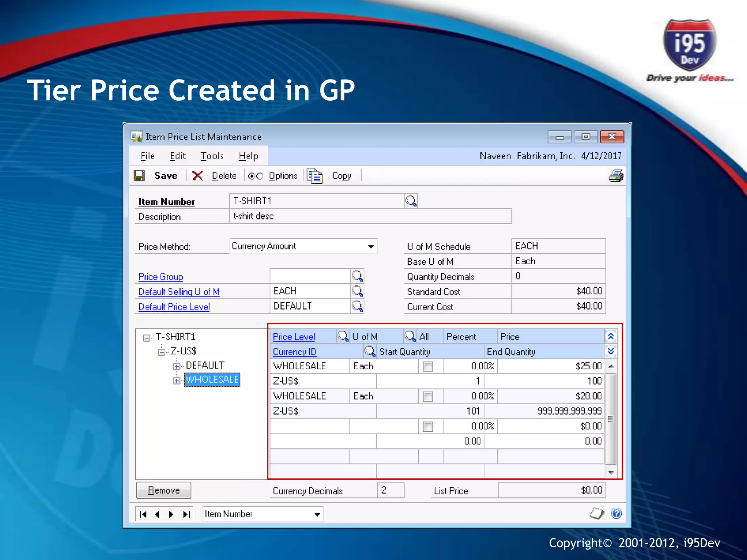
Task: Click the $25.00 price cell
Action: tap(551, 366)
